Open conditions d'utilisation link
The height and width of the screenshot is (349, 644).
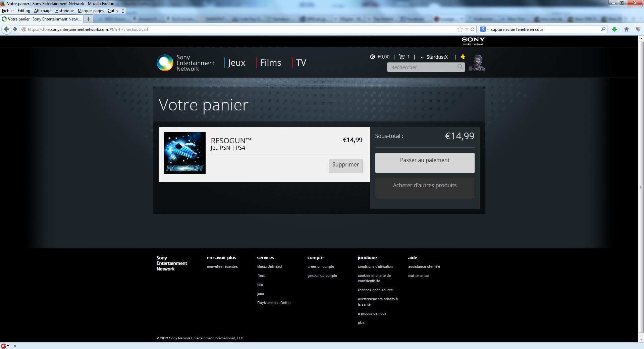coord(375,266)
